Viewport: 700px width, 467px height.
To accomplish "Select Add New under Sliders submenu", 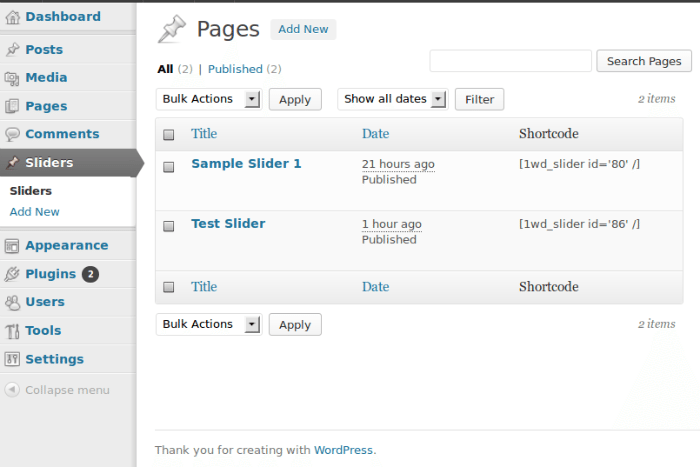I will (x=34, y=212).
